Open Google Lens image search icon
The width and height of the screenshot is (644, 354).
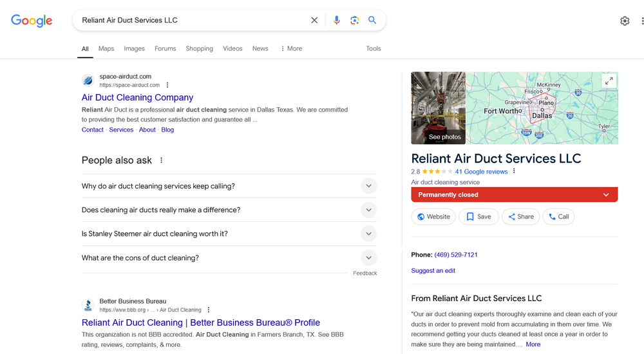[x=354, y=20]
